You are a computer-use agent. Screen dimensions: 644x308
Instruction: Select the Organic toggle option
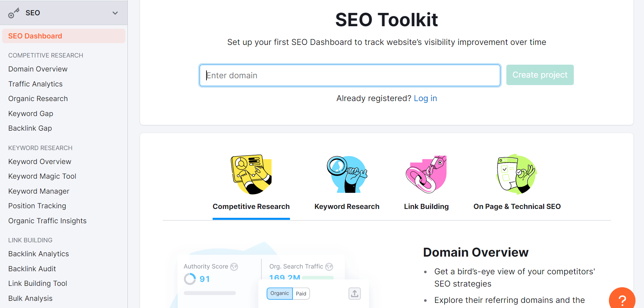(279, 293)
